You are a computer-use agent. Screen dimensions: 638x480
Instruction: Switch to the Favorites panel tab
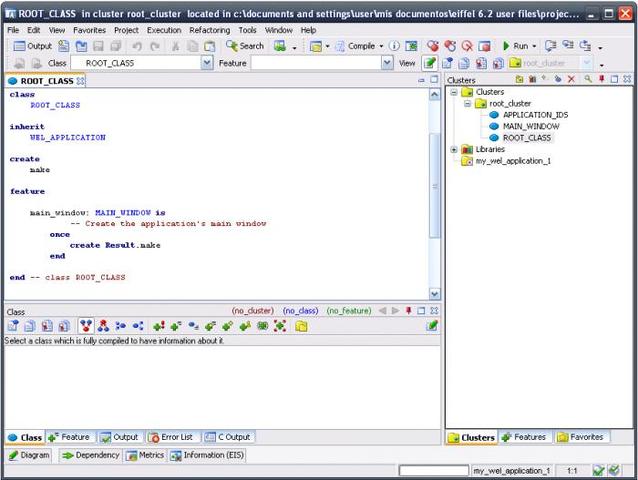click(x=581, y=437)
